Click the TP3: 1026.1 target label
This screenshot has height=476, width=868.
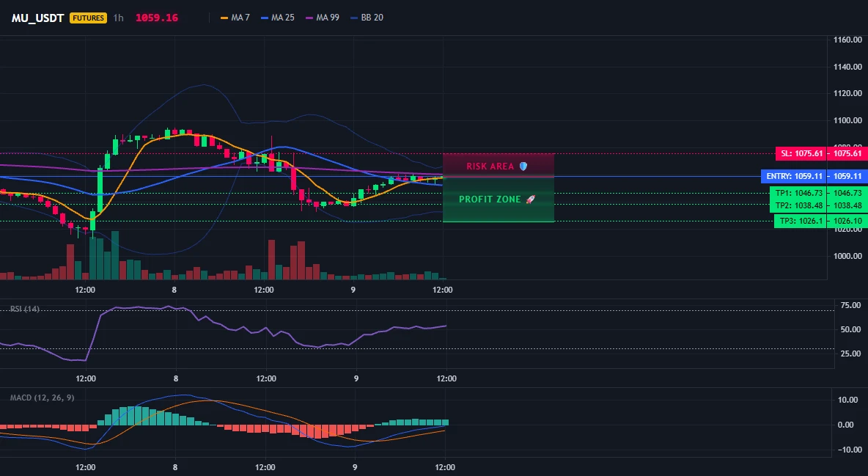[800, 221]
